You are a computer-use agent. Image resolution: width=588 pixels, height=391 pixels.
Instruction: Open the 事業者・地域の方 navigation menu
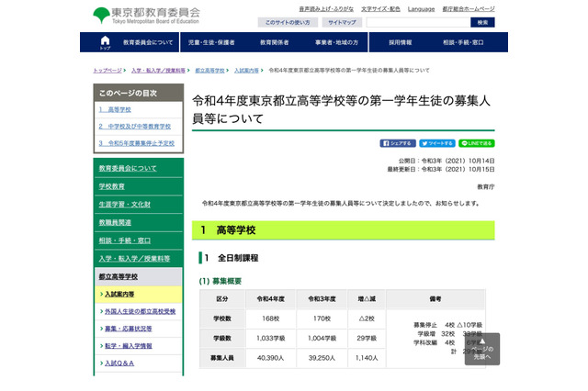(337, 42)
